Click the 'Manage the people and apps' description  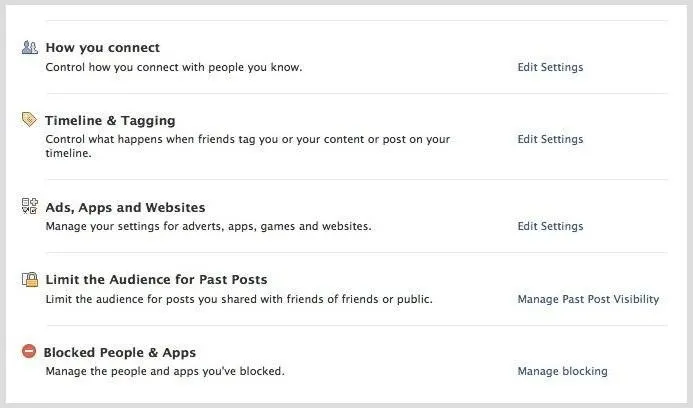[x=165, y=371]
